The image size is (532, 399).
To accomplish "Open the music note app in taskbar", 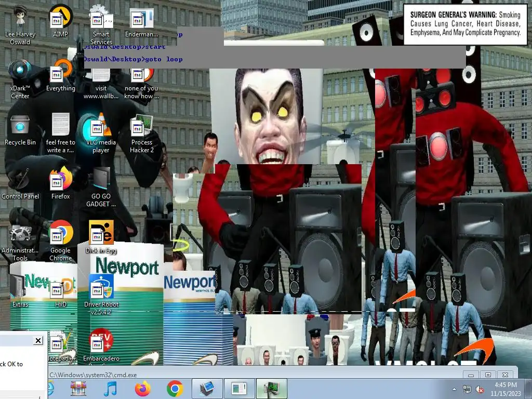I will 110,389.
